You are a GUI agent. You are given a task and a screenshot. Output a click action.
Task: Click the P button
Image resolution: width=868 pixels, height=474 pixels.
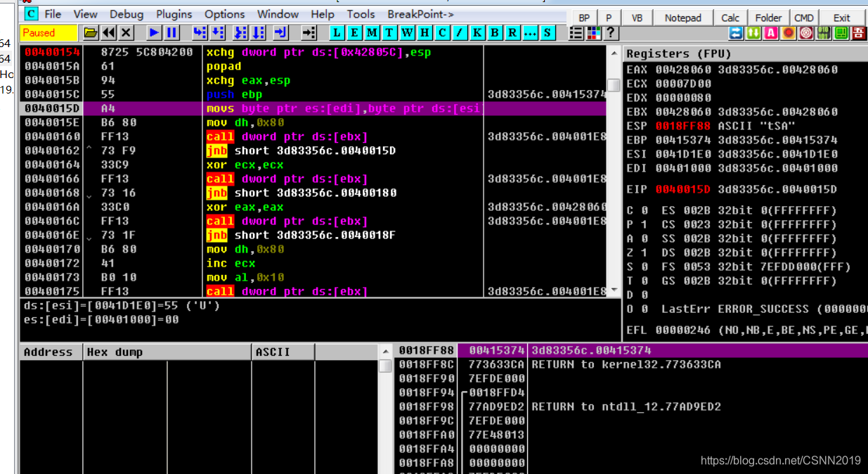[609, 18]
